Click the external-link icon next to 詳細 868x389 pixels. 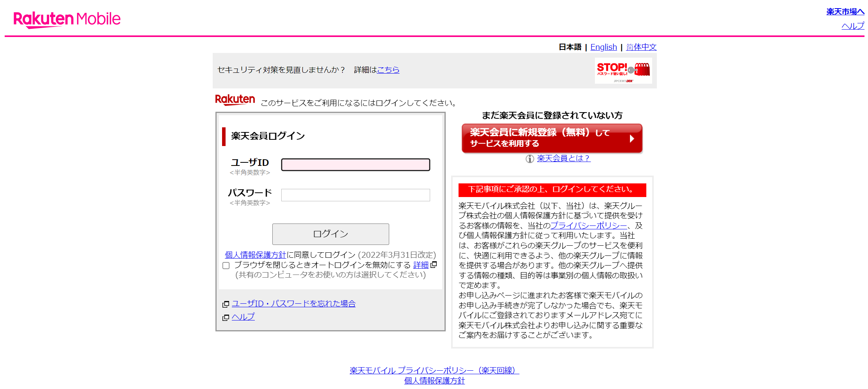click(x=434, y=265)
